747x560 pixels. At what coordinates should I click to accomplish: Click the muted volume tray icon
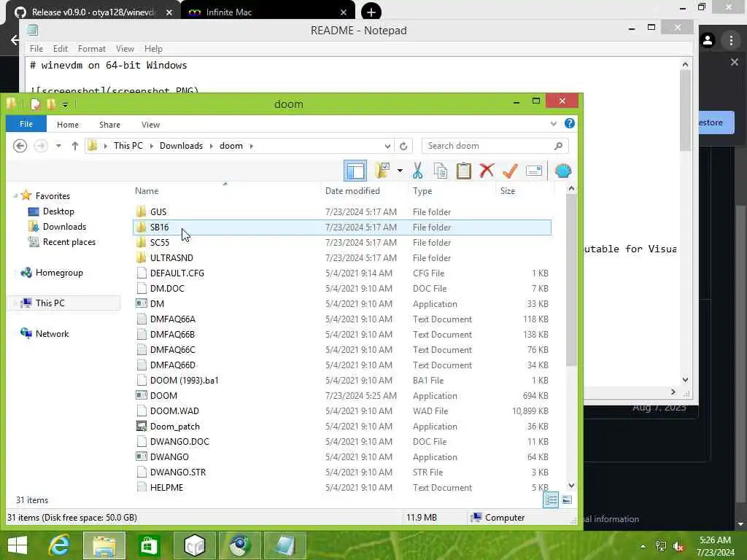(678, 546)
